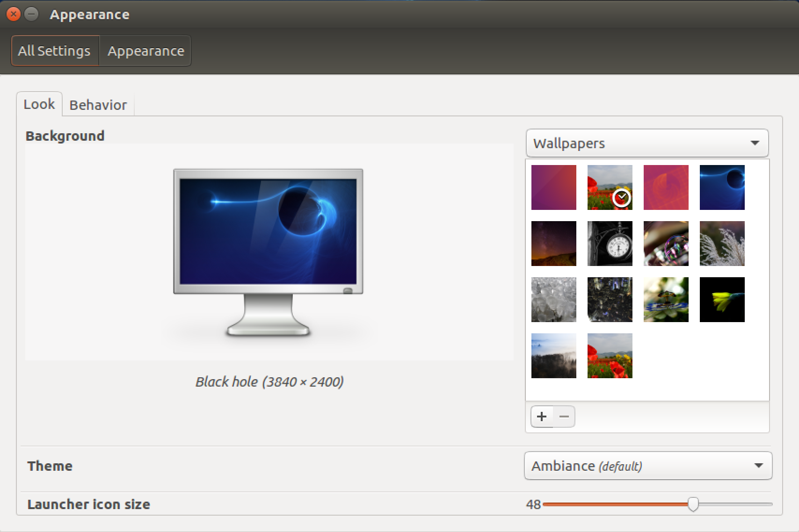Screen dimensions: 799x532
Task: Select the plain purple-orange gradient wallpaper
Action: 553,187
